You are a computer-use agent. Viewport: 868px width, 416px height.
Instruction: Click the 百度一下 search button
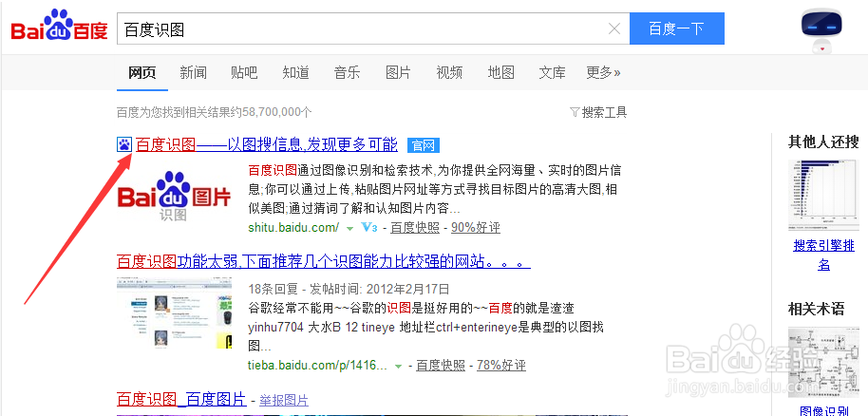tap(676, 28)
